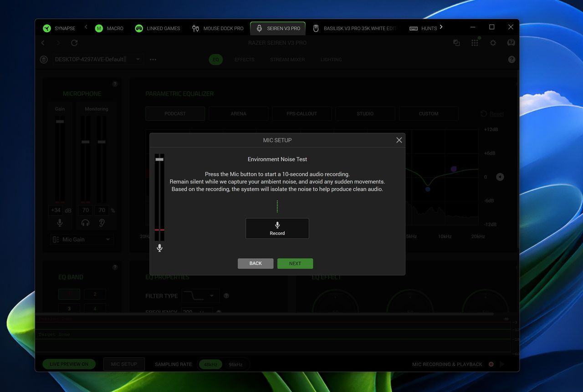
Task: Open the FILTER TYPE dropdown
Action: (200, 296)
